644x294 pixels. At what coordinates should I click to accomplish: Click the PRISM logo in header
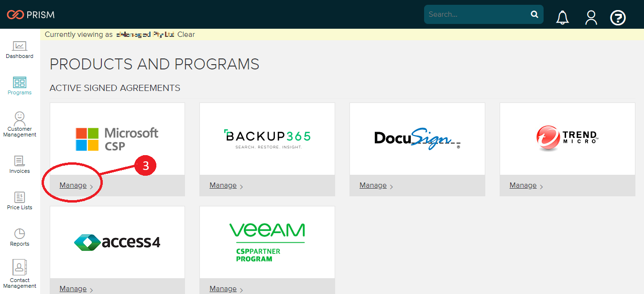pyautogui.click(x=31, y=15)
